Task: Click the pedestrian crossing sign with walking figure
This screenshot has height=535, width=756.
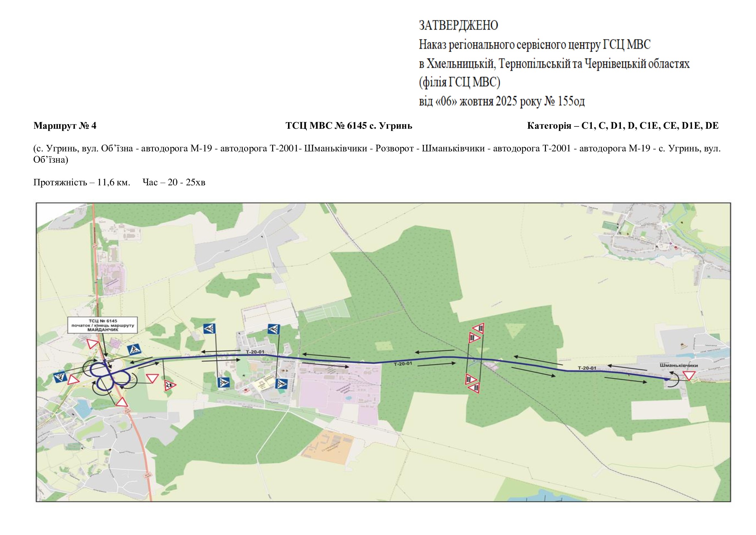Action: pos(134,349)
